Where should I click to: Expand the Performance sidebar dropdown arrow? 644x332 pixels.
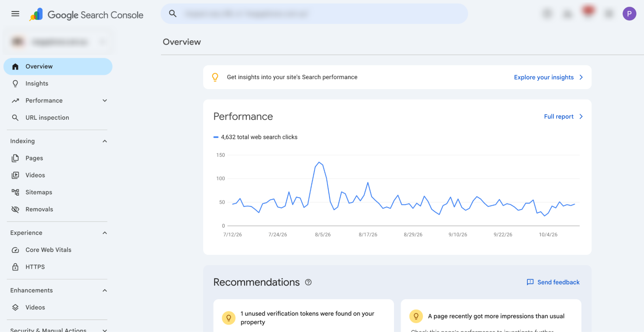point(105,101)
